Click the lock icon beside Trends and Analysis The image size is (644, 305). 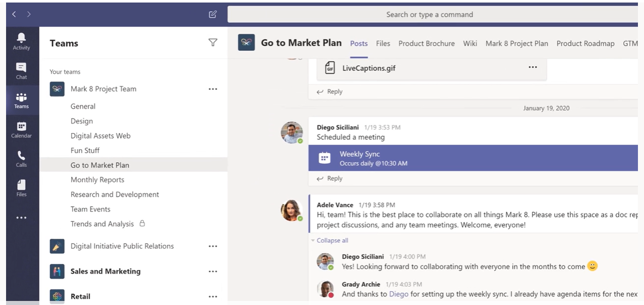pyautogui.click(x=142, y=223)
